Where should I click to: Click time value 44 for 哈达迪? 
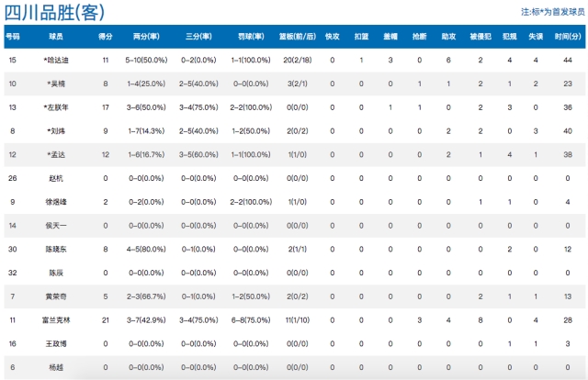pos(568,60)
